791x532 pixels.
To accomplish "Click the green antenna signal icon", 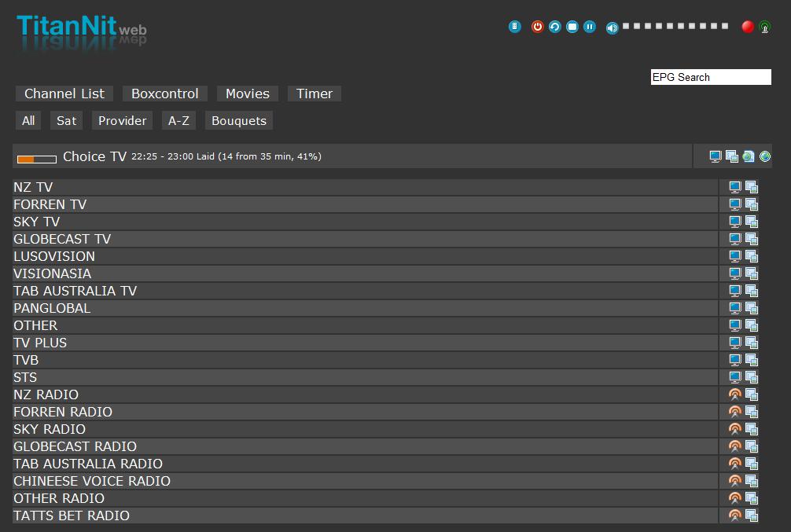I will pyautogui.click(x=764, y=28).
